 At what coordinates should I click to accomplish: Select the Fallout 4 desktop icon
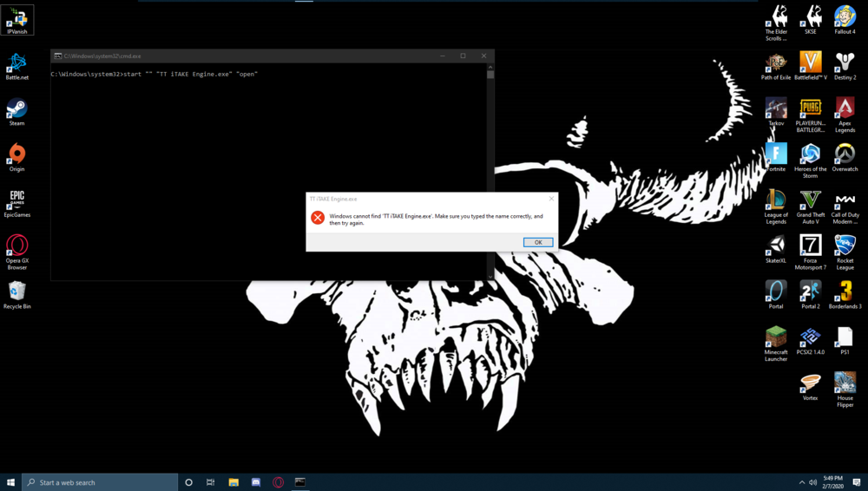pos(845,20)
